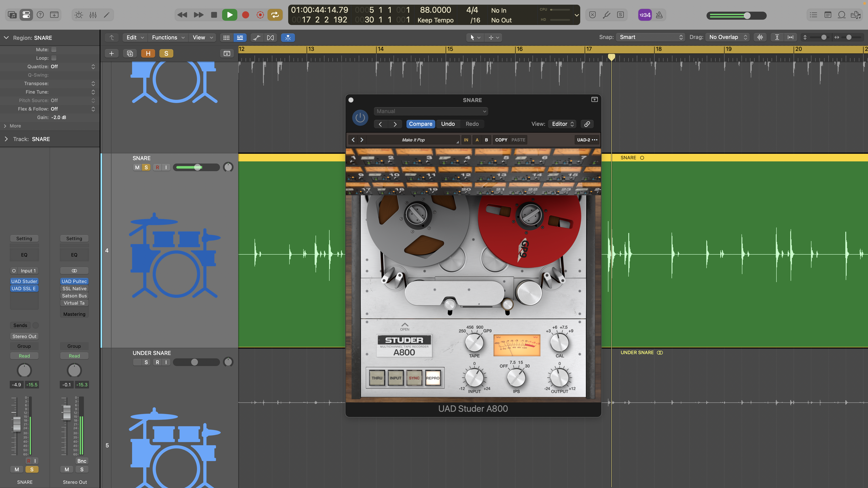Open the Functions menu
This screenshot has height=488, width=868.
pyautogui.click(x=168, y=38)
